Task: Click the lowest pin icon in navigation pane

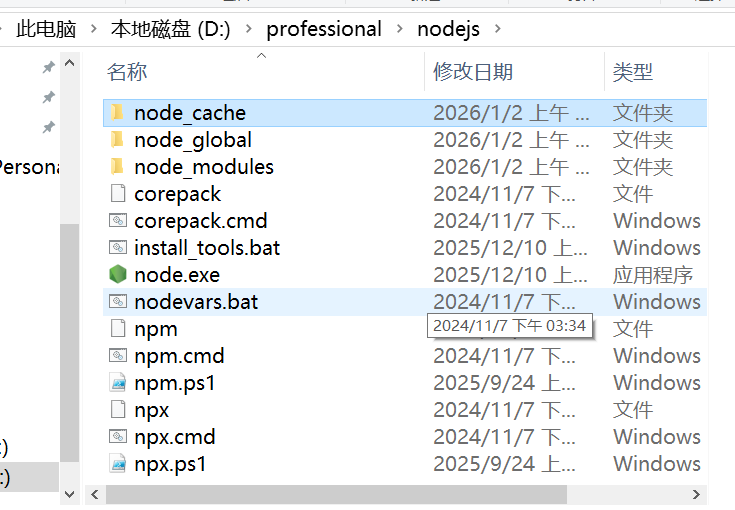Action: coord(48,127)
